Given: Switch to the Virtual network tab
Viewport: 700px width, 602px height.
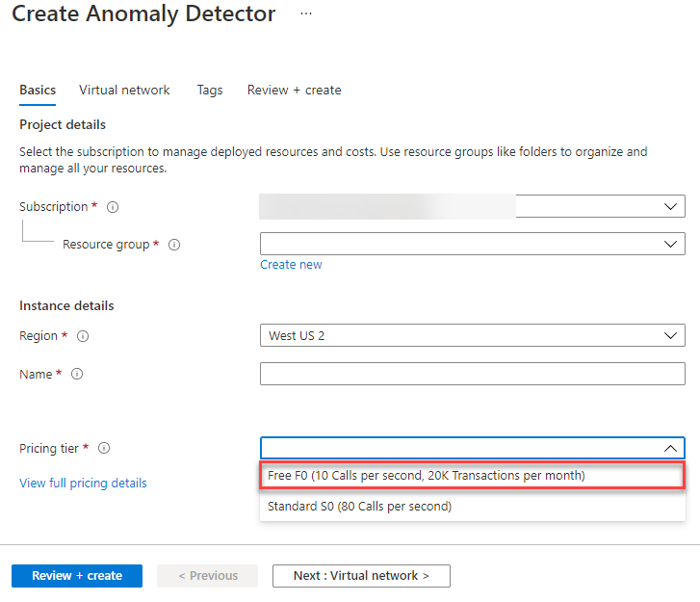Looking at the screenshot, I should [x=124, y=91].
